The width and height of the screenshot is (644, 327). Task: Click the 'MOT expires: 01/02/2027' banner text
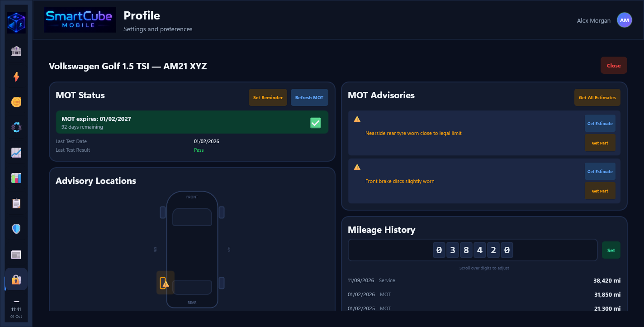coord(96,119)
